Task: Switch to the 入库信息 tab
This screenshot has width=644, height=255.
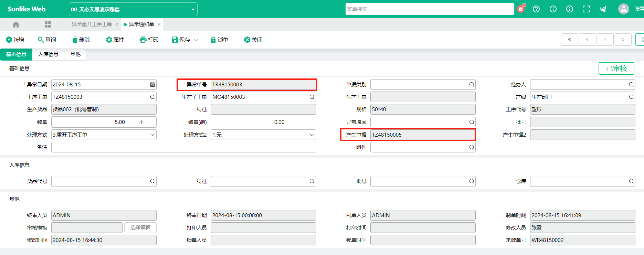Action: 48,54
